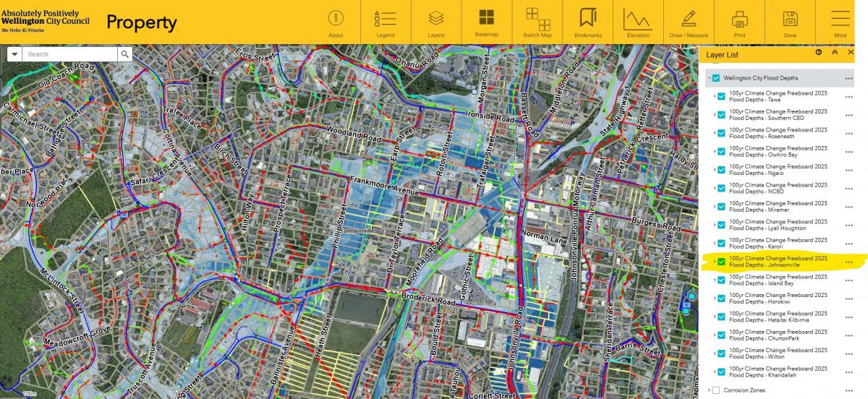The width and height of the screenshot is (868, 399).
Task: Enable the Corrosion Zones layer checkbox
Action: pyautogui.click(x=715, y=390)
